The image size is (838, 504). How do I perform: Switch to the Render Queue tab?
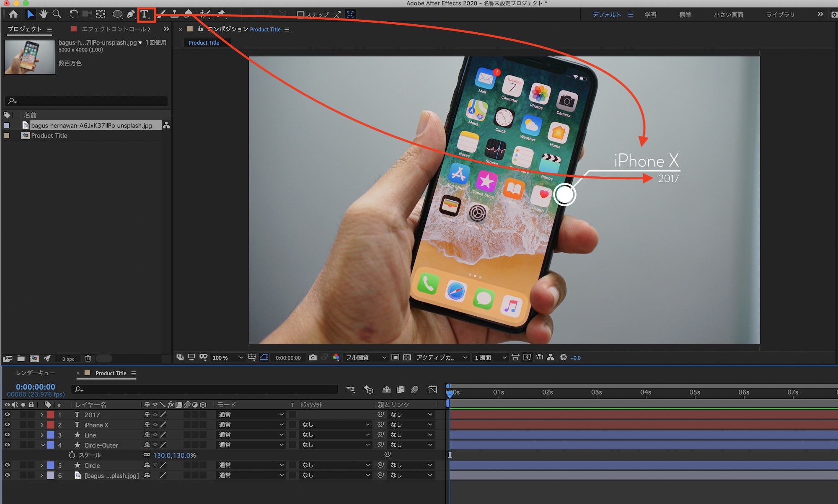click(36, 373)
